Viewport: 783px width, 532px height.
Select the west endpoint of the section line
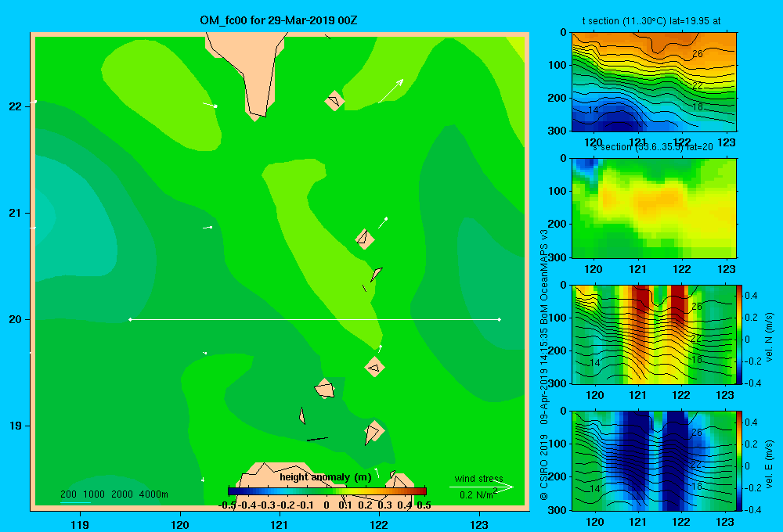pyautogui.click(x=130, y=319)
